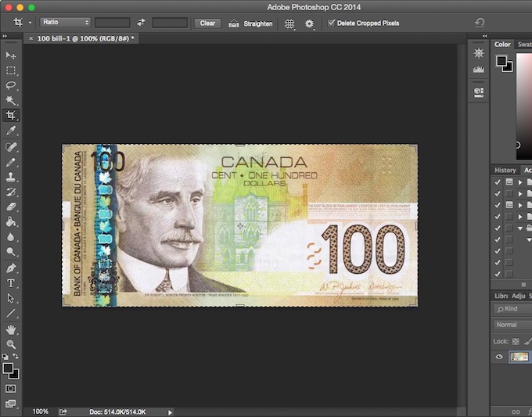Image resolution: width=532 pixels, height=417 pixels.
Task: Close the 100 bill-1 document tab
Action: point(31,38)
